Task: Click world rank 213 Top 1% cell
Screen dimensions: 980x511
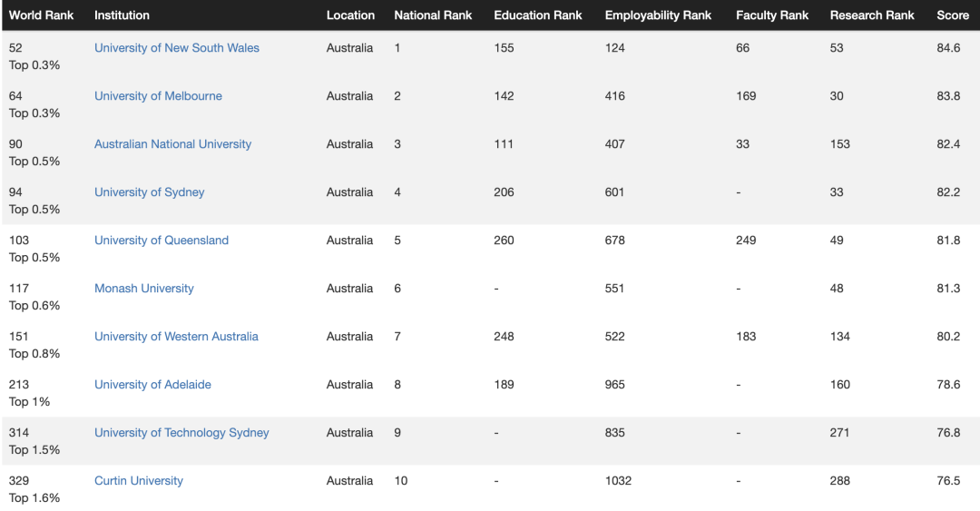Action: (x=29, y=393)
